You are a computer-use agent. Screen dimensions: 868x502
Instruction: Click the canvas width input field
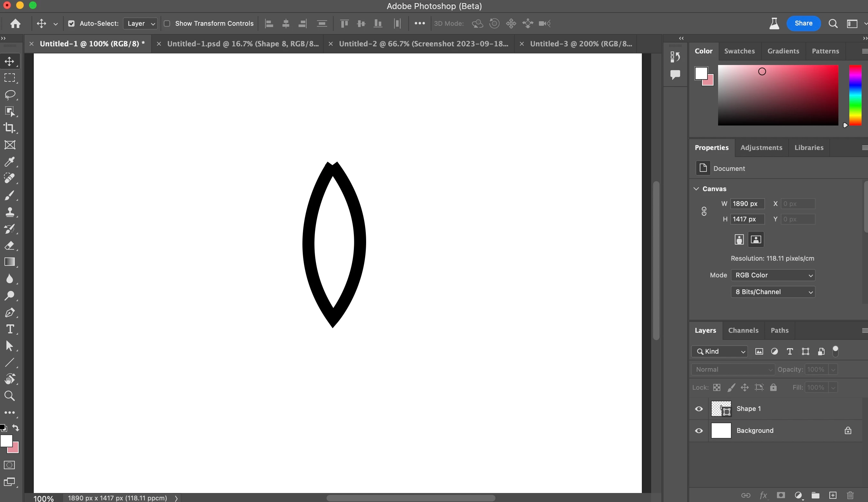click(747, 204)
